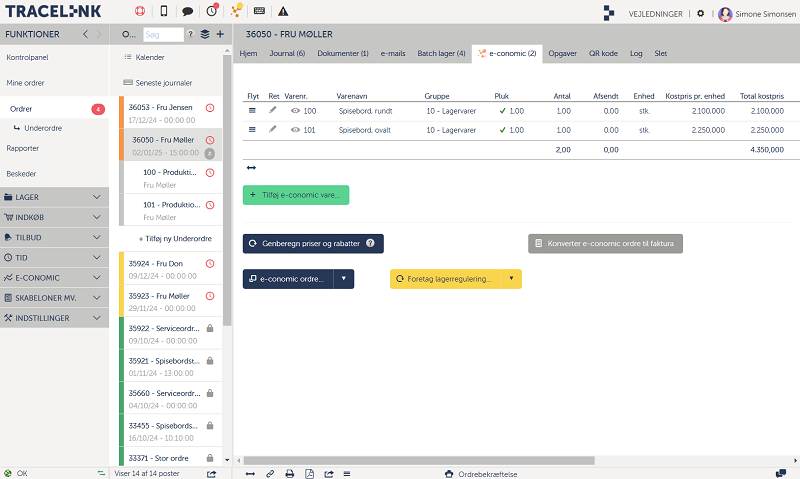Click the printer icon in the bottom toolbar
This screenshot has width=800, height=479.
coord(289,473)
